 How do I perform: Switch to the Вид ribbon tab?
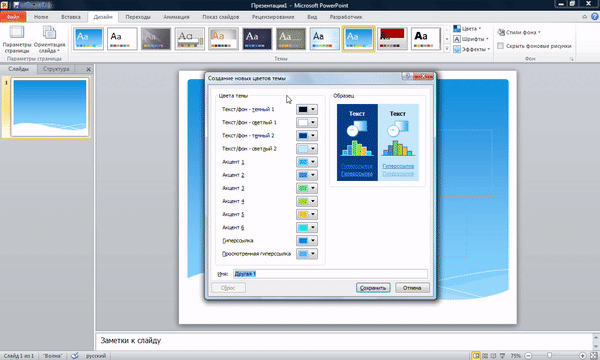pos(312,17)
